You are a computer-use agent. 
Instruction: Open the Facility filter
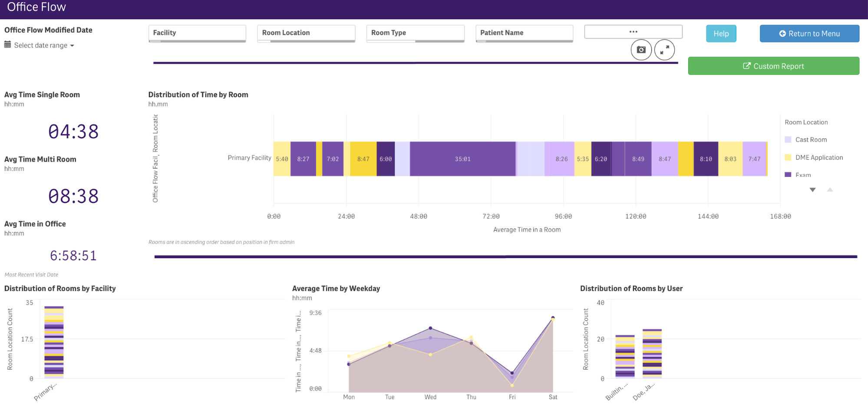[x=197, y=33]
